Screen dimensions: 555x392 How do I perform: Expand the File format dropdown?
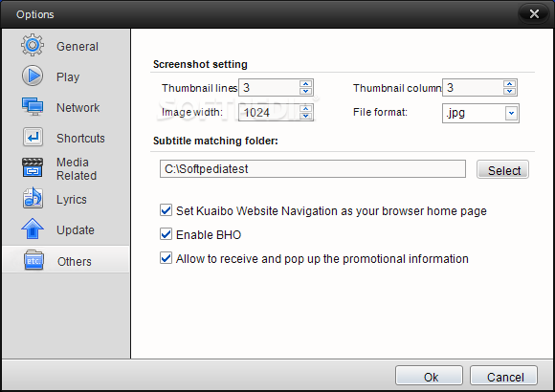pos(511,113)
